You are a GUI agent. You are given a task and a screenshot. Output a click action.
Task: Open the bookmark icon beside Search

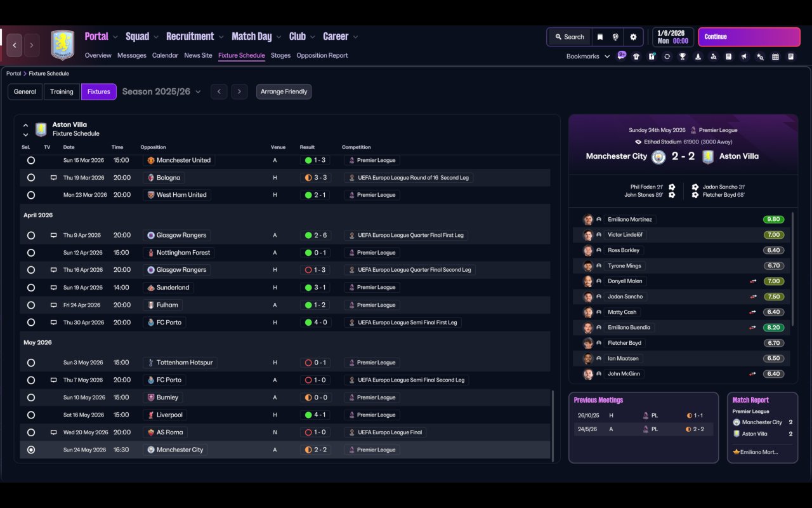(600, 37)
